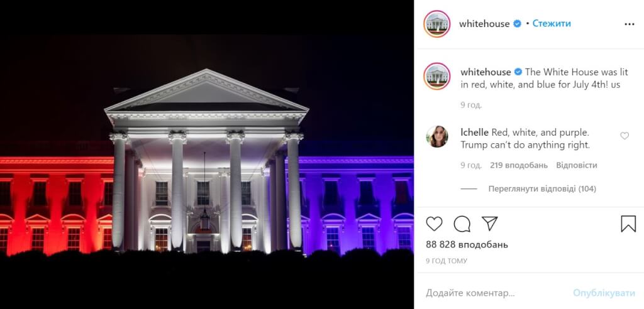Like the post with the heart icon
644x309 pixels.
click(434, 224)
